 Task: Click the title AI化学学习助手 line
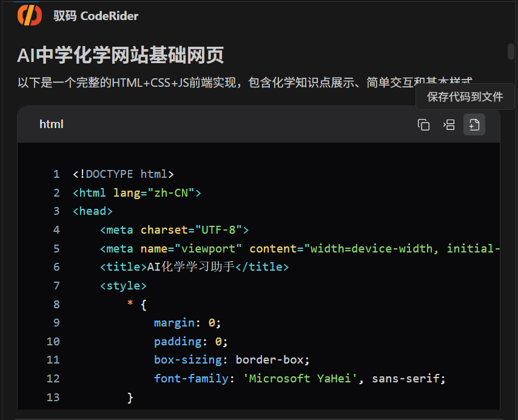(x=194, y=267)
